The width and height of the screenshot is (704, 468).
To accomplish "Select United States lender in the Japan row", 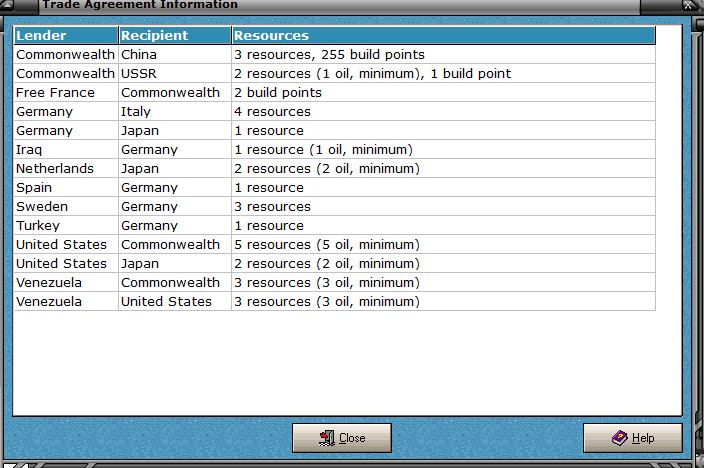I will pyautogui.click(x=66, y=264).
